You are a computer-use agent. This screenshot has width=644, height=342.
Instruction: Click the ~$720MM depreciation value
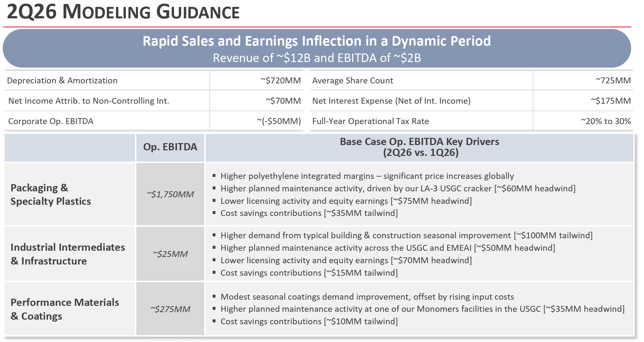[x=281, y=80]
